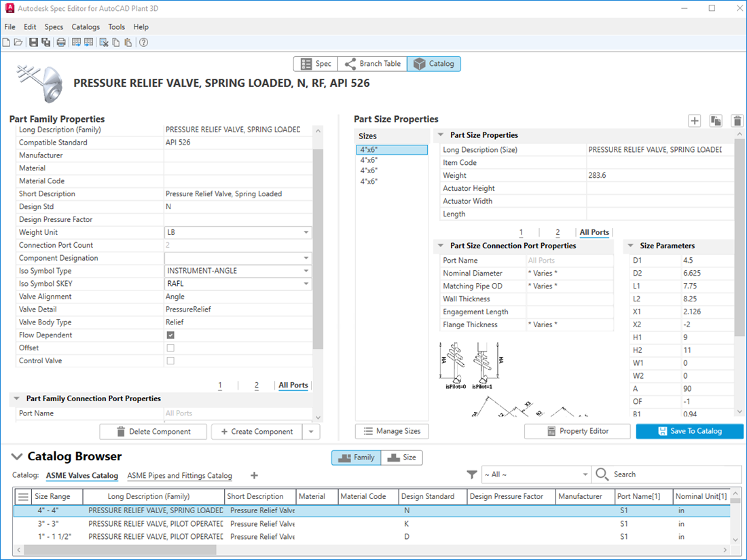Select the ASME Valves Catalog tab
The height and width of the screenshot is (560, 747).
82,475
